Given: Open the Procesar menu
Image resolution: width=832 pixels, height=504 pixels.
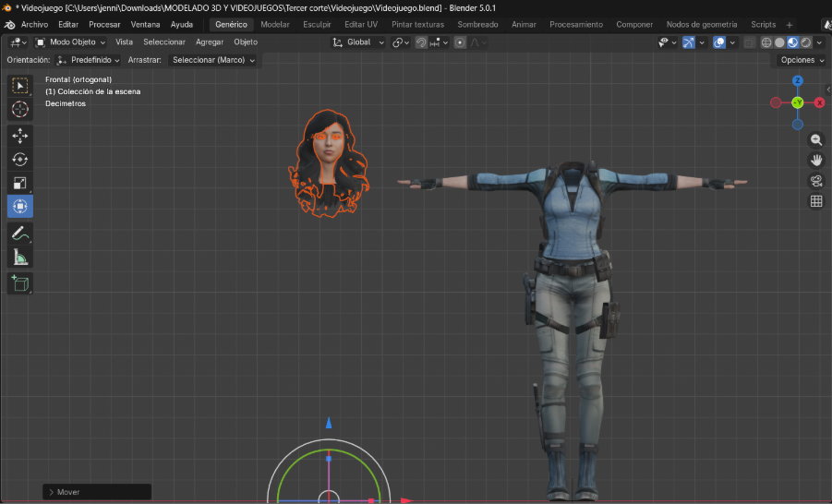Looking at the screenshot, I should (x=104, y=25).
